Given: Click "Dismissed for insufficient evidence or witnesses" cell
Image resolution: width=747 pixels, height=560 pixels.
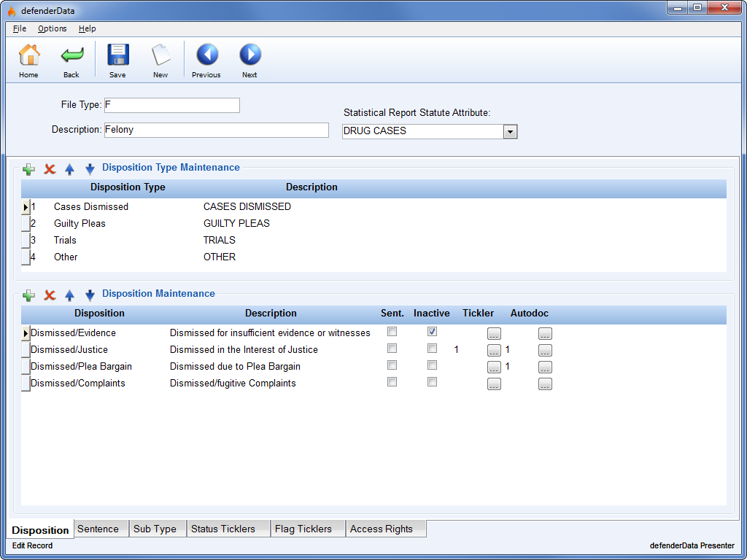Looking at the screenshot, I should [270, 332].
